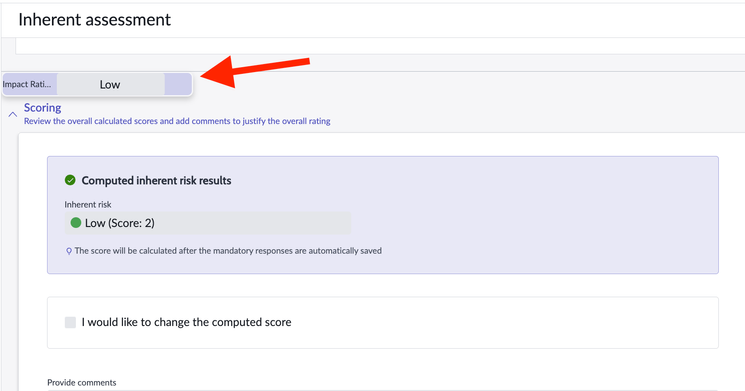Click the purple right end of Impact Rating chip
The width and height of the screenshot is (745, 391).
pos(178,84)
